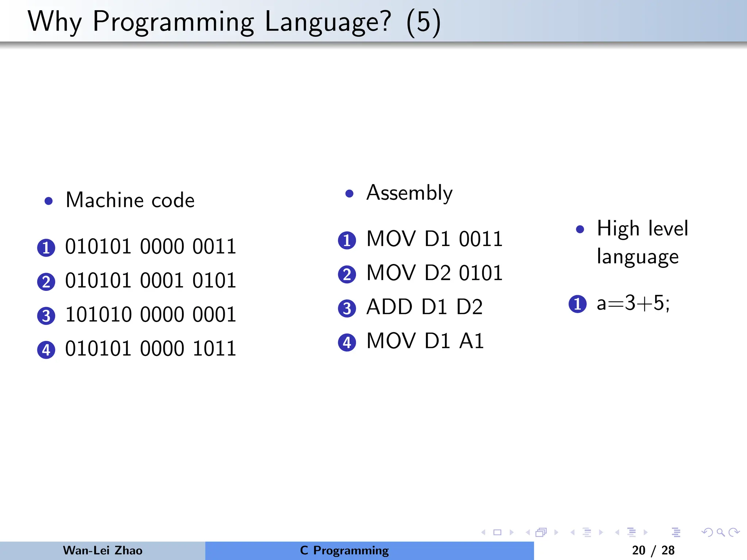
Task: Click number badge 3 beside 'ADD D1 D2'
Action: click(x=347, y=308)
